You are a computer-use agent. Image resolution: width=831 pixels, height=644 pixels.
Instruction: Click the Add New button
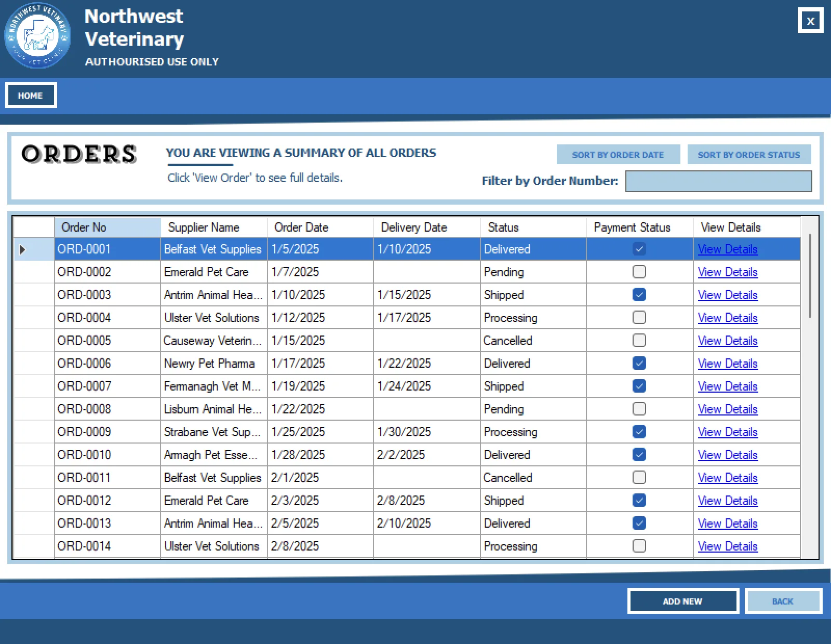tap(683, 601)
